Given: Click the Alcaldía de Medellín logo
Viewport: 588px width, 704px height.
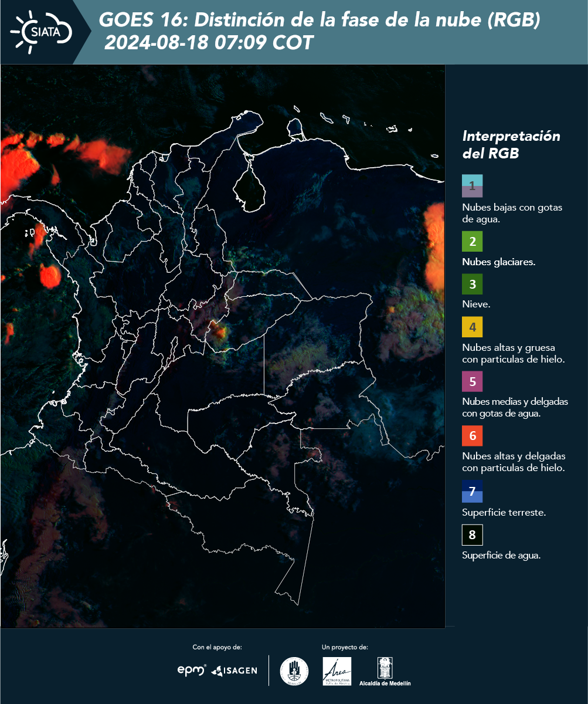Looking at the screenshot, I should click(x=385, y=672).
